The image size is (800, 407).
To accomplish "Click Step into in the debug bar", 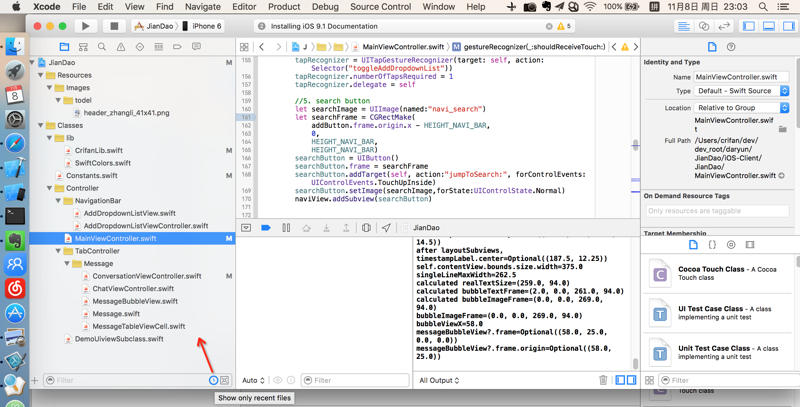I will [326, 227].
